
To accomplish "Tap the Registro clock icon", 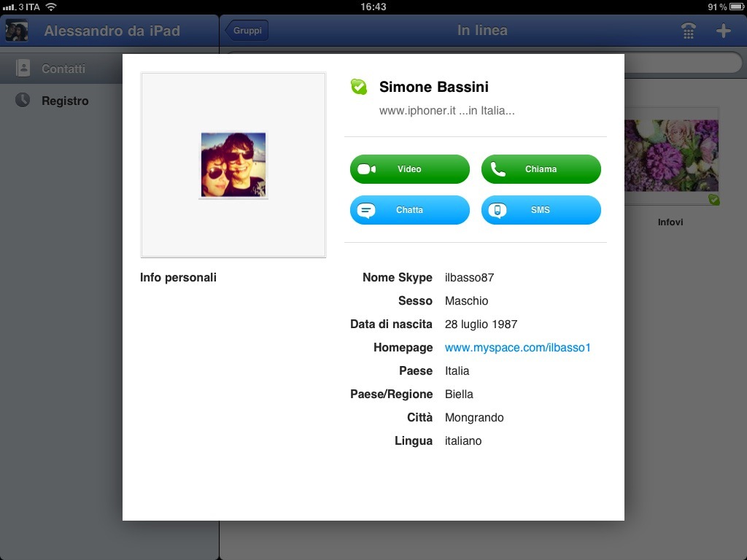I will pyautogui.click(x=23, y=100).
